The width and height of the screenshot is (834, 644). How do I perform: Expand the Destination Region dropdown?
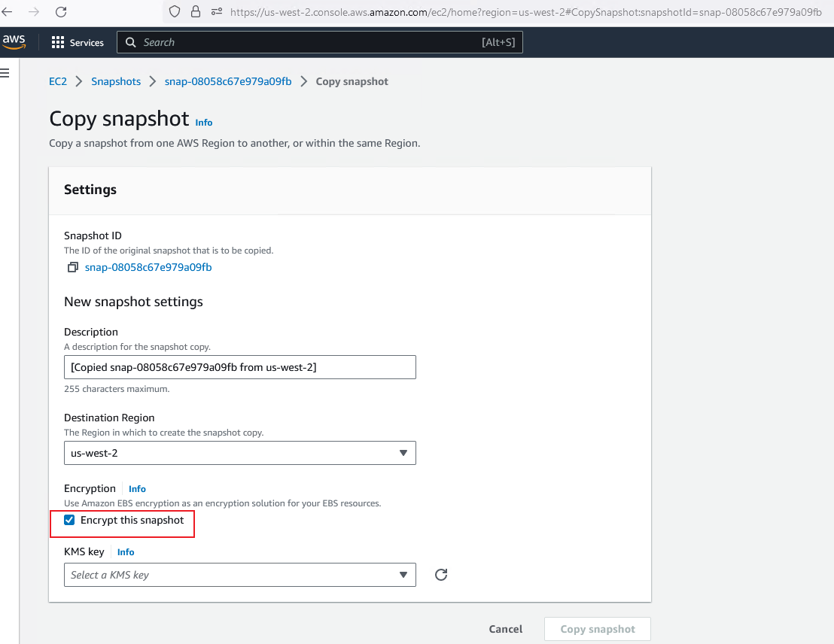[x=239, y=453]
